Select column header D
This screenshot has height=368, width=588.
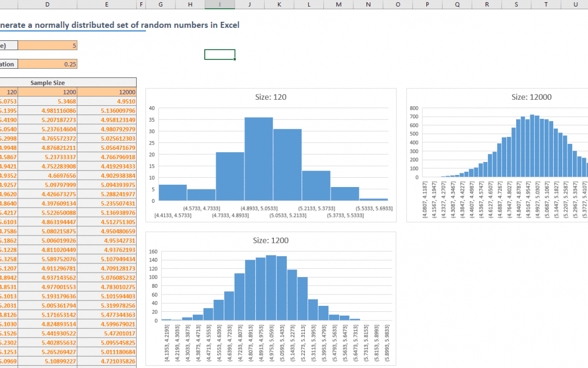[x=47, y=4]
